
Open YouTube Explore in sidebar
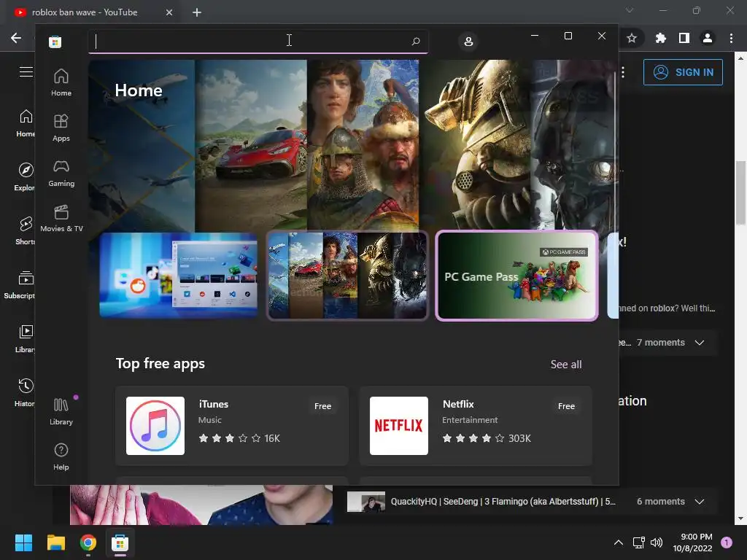tap(25, 177)
